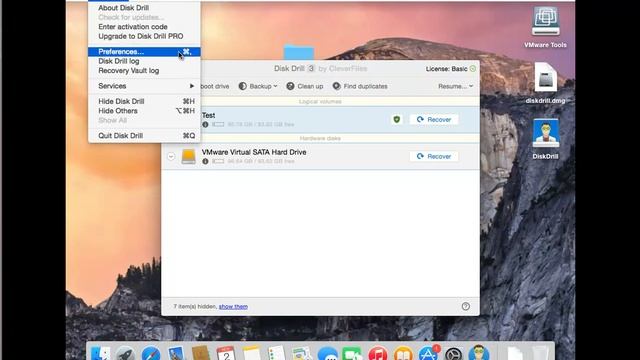The height and width of the screenshot is (360, 640).
Task: Toggle the protection shield for Test
Action: pos(396,120)
